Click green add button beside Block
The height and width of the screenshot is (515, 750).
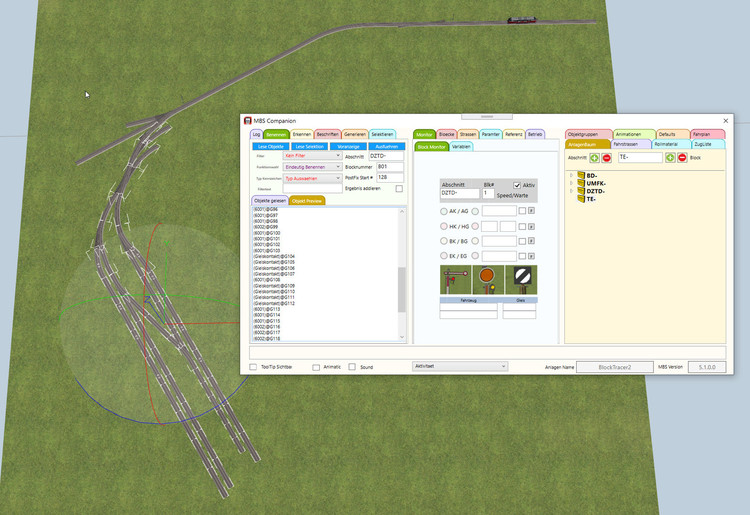pyautogui.click(x=670, y=157)
